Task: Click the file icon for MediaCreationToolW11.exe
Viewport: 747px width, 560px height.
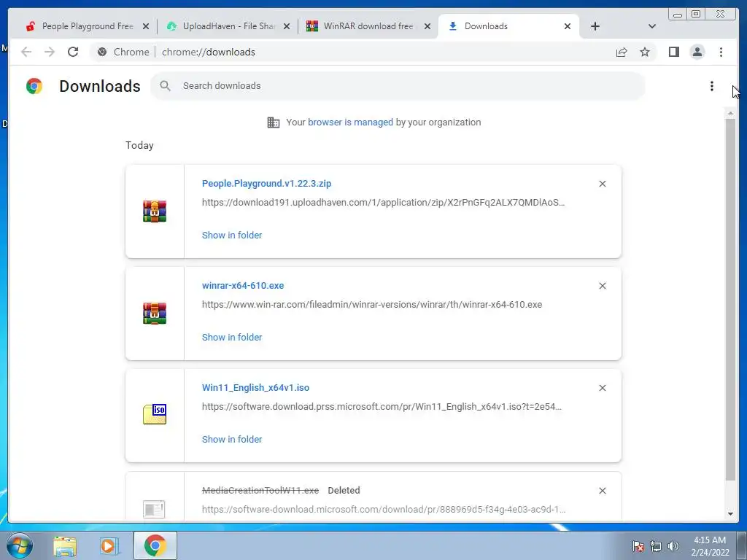Action: (x=154, y=509)
